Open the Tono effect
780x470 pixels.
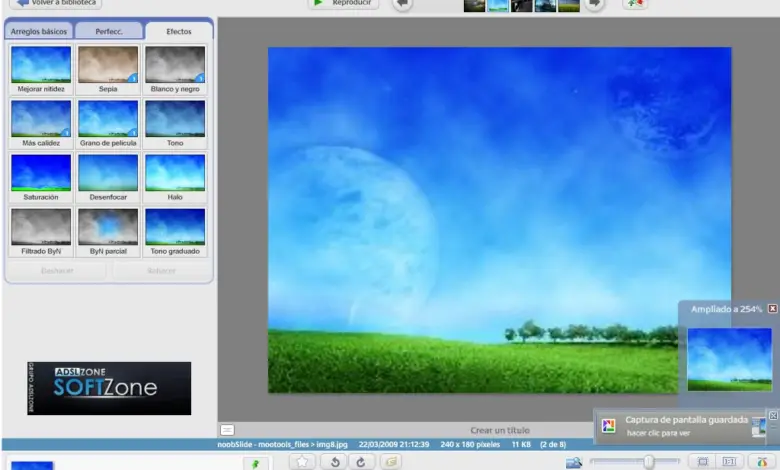(175, 123)
